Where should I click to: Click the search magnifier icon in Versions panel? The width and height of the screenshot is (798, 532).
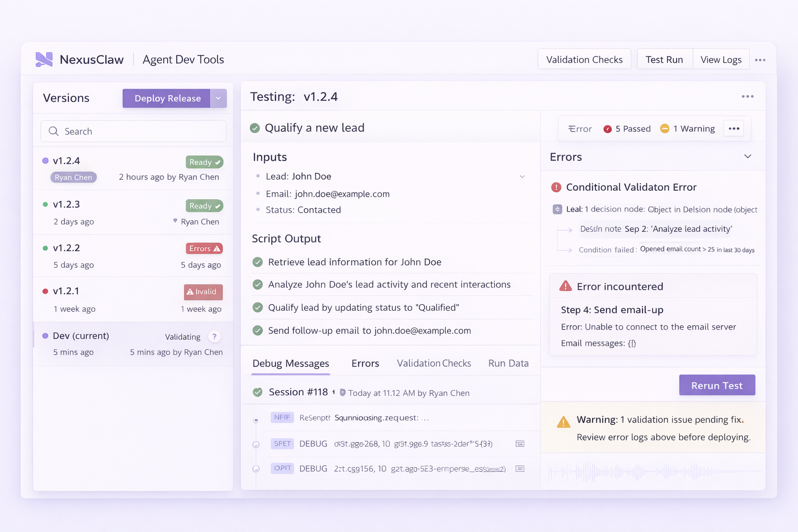54,131
